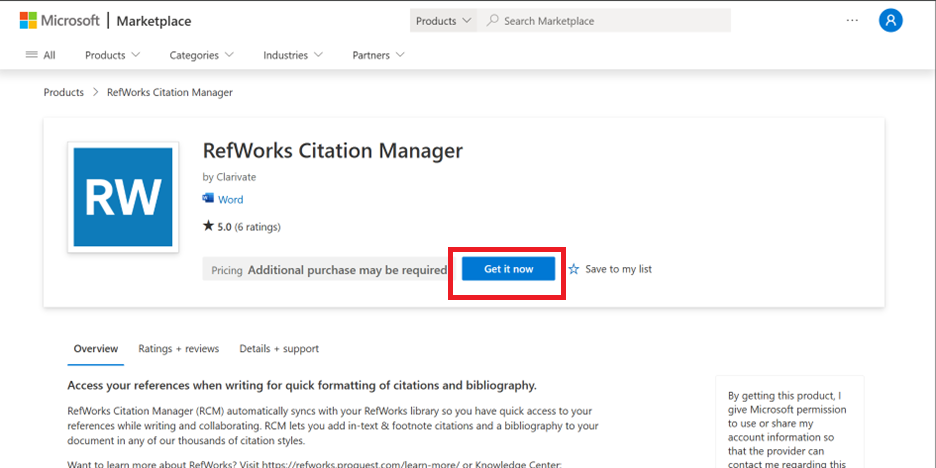The height and width of the screenshot is (468, 936).
Task: Open the Marketplace home link
Action: click(153, 21)
